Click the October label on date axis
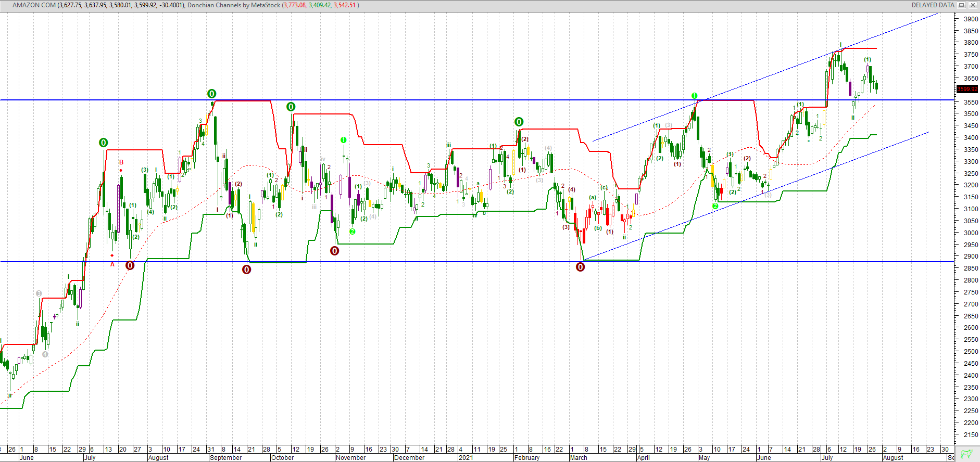The image size is (980, 462). [283, 458]
